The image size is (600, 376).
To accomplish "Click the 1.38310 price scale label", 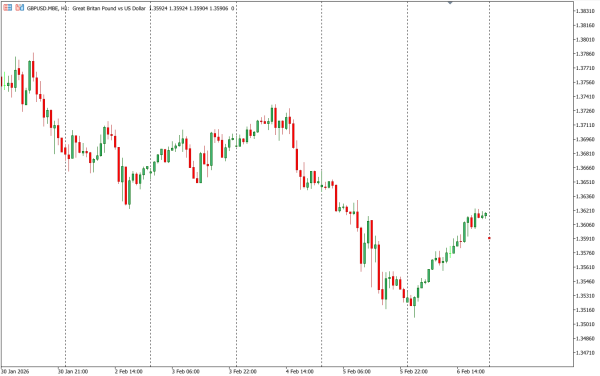I will point(585,11).
